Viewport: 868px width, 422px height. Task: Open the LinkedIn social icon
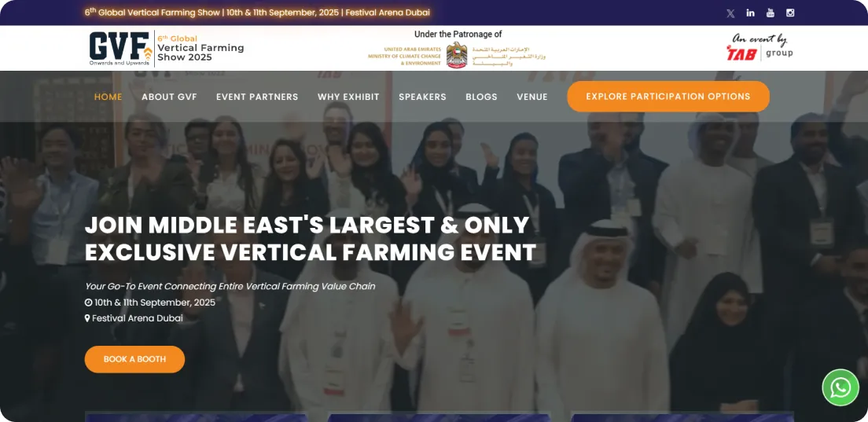(750, 13)
